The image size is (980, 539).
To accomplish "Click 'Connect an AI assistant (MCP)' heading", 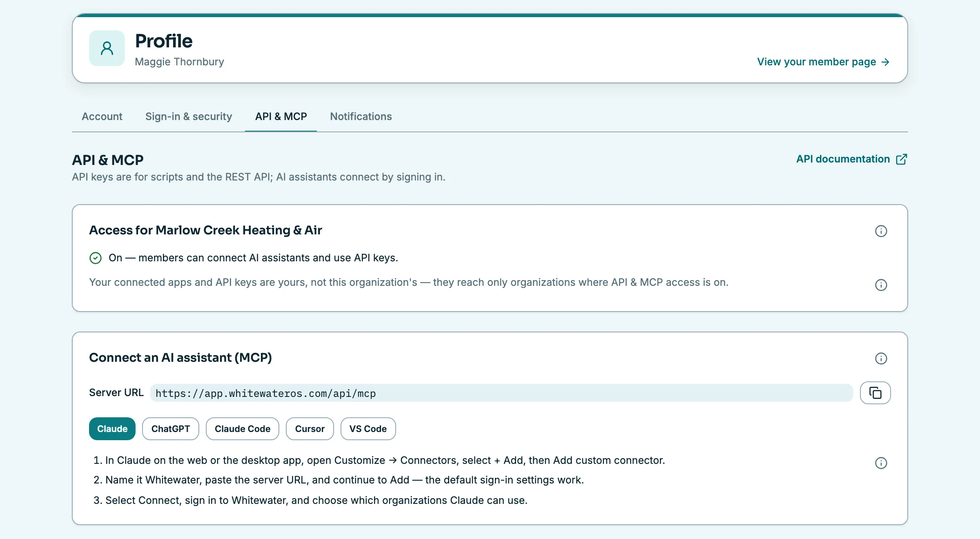I will pyautogui.click(x=180, y=358).
